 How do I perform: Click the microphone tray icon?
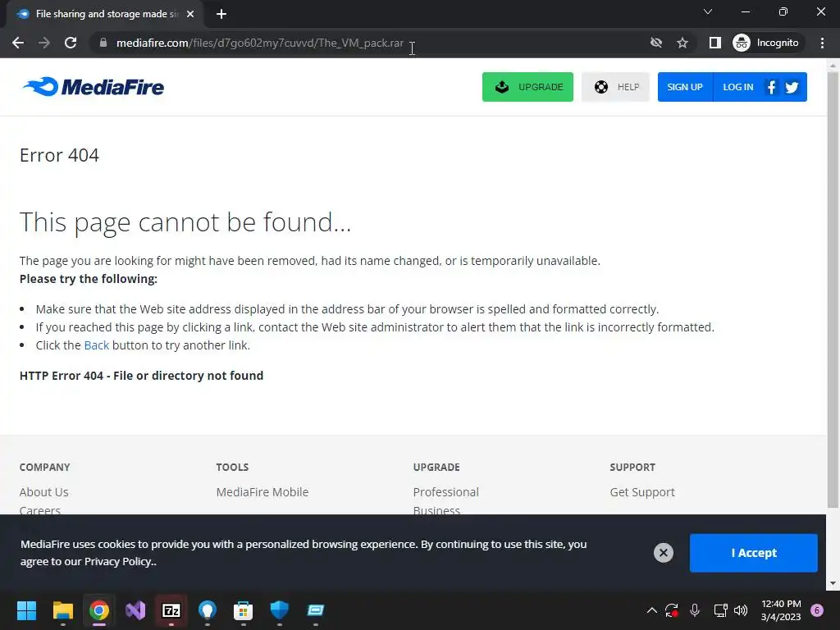point(695,610)
